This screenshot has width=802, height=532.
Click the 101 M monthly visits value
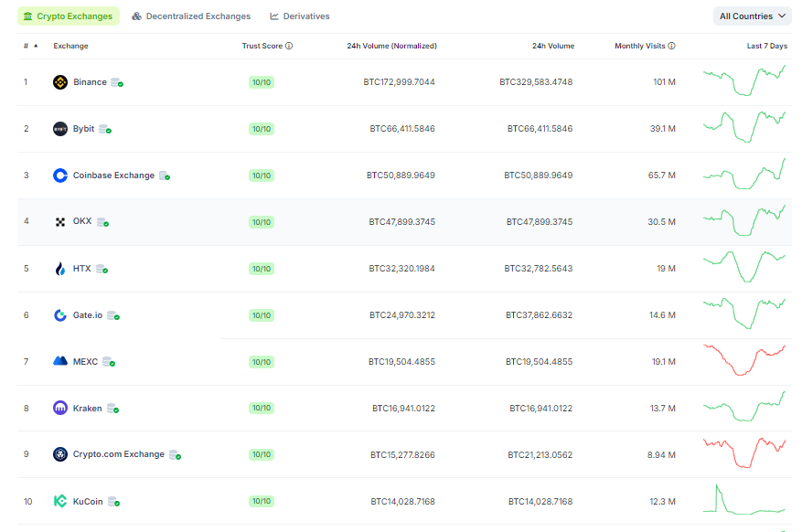(x=665, y=82)
